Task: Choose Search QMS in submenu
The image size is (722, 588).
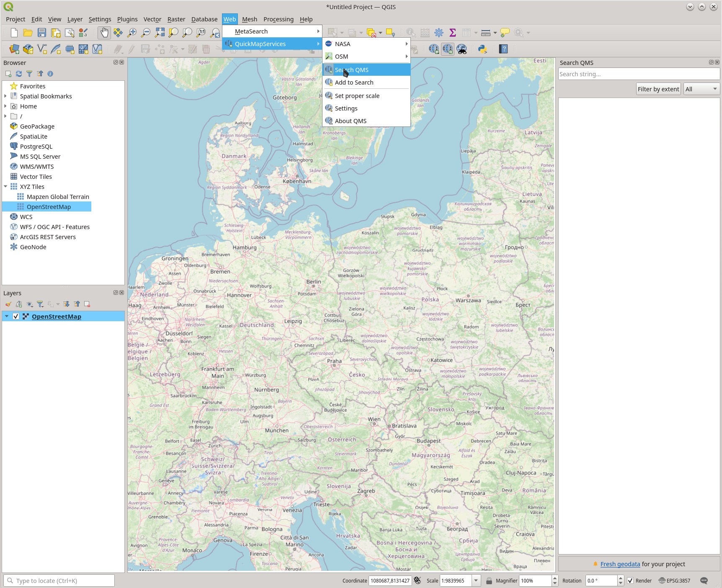Action: point(366,70)
